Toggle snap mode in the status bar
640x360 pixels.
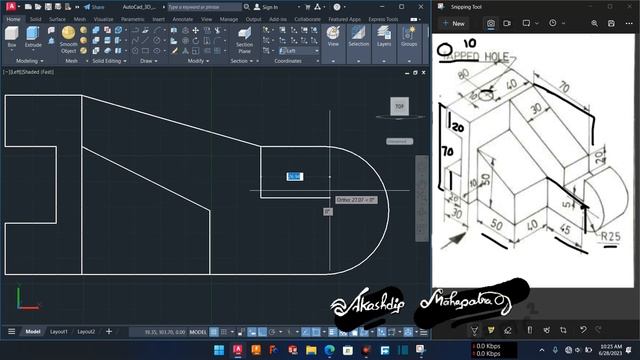pyautogui.click(x=224, y=332)
